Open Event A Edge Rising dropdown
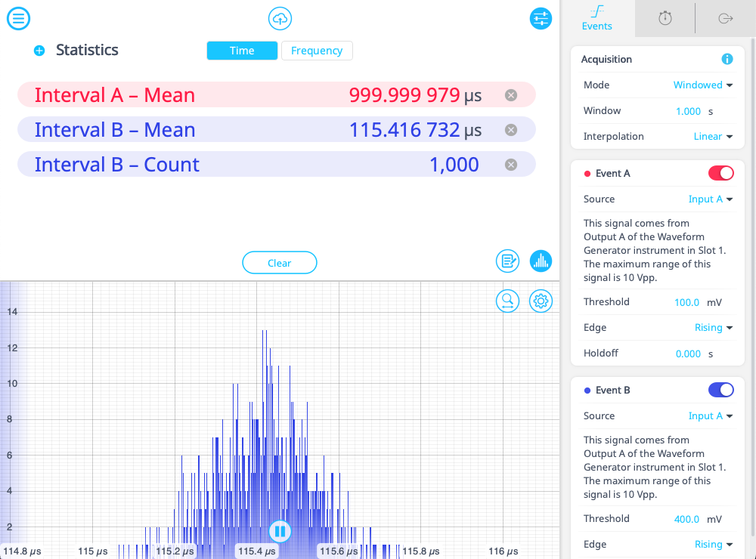This screenshot has height=559, width=756. (714, 328)
